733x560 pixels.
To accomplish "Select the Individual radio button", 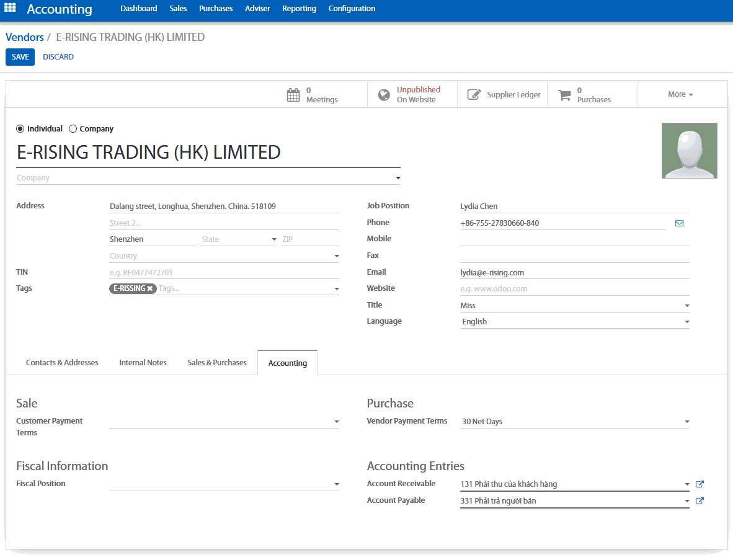I will coord(20,129).
